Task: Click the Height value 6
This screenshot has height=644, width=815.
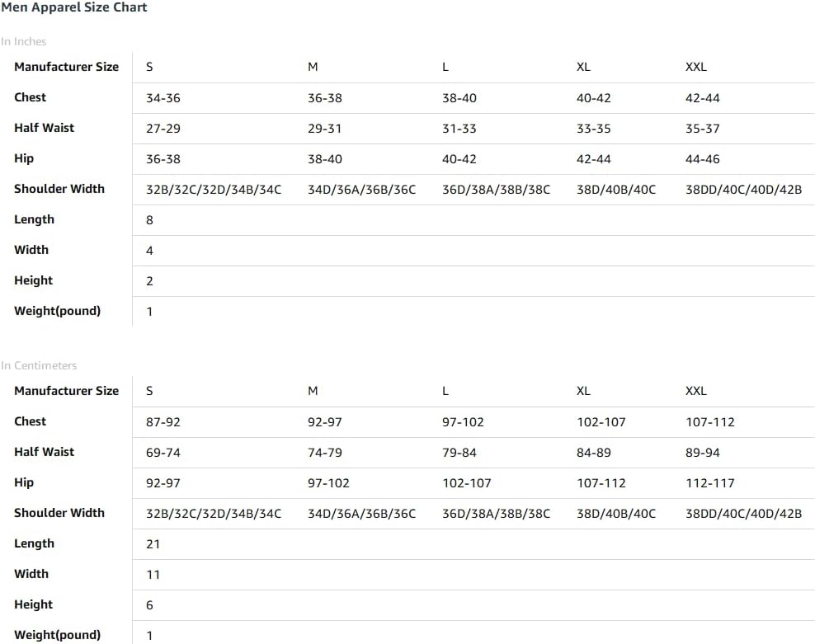Action: [x=149, y=605]
